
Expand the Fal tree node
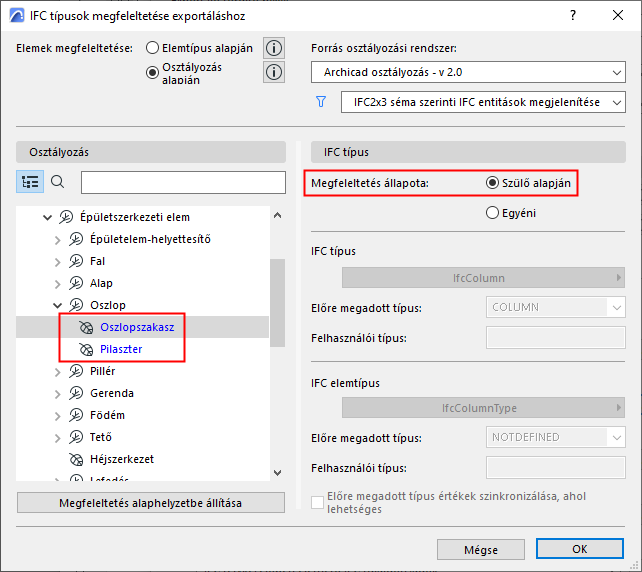pos(57,262)
